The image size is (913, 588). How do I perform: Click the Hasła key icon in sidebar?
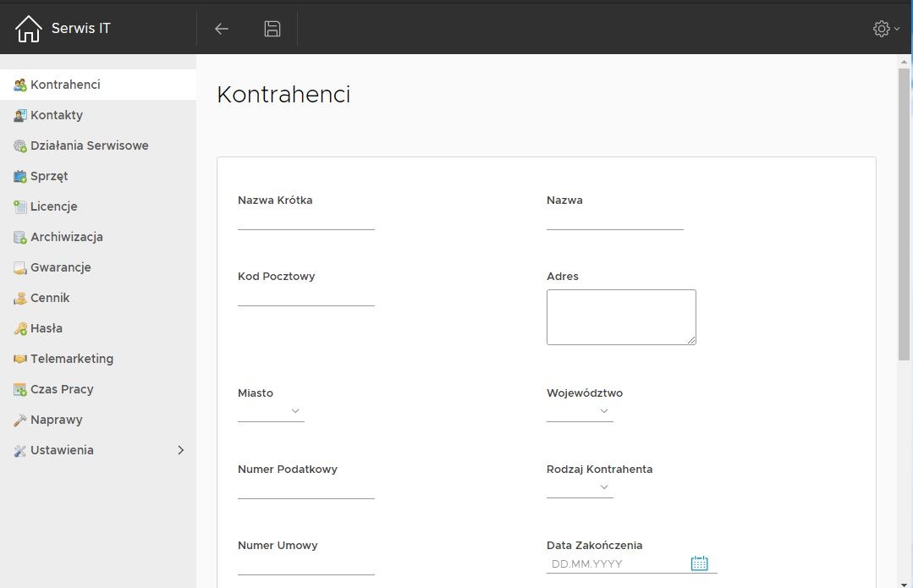pos(20,328)
